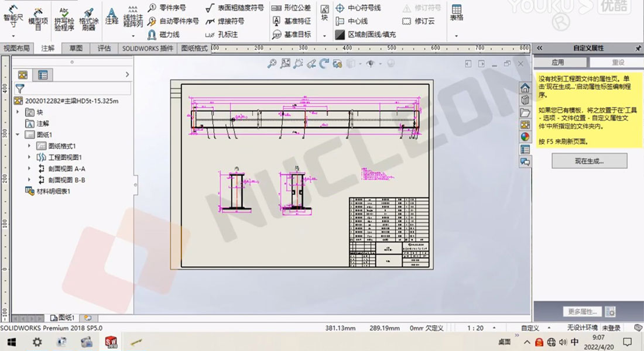Expand the 块 (Blocks) tree node
Image resolution: width=644 pixels, height=351 pixels.
point(18,112)
